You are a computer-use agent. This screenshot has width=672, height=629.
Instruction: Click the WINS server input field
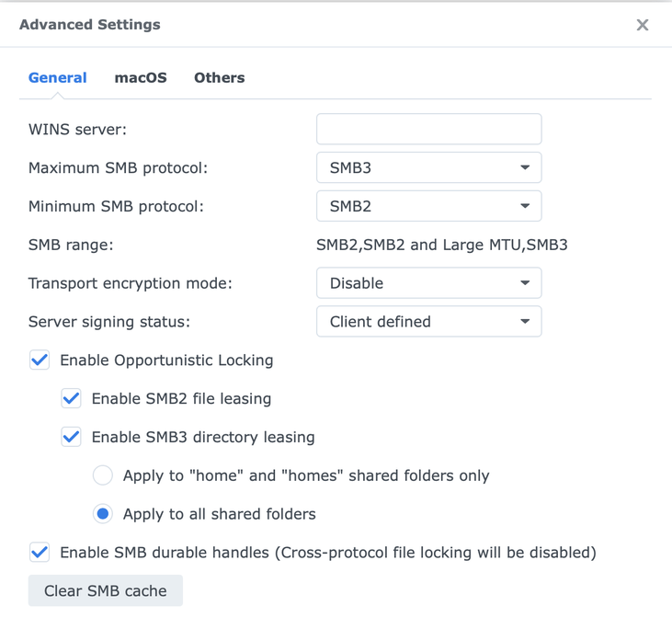[x=428, y=129]
